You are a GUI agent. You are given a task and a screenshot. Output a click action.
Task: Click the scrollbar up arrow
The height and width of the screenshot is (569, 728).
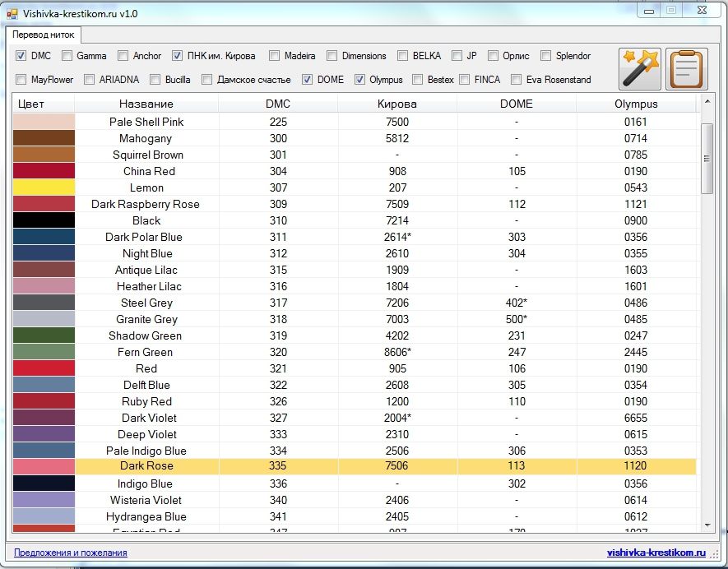[x=707, y=101]
